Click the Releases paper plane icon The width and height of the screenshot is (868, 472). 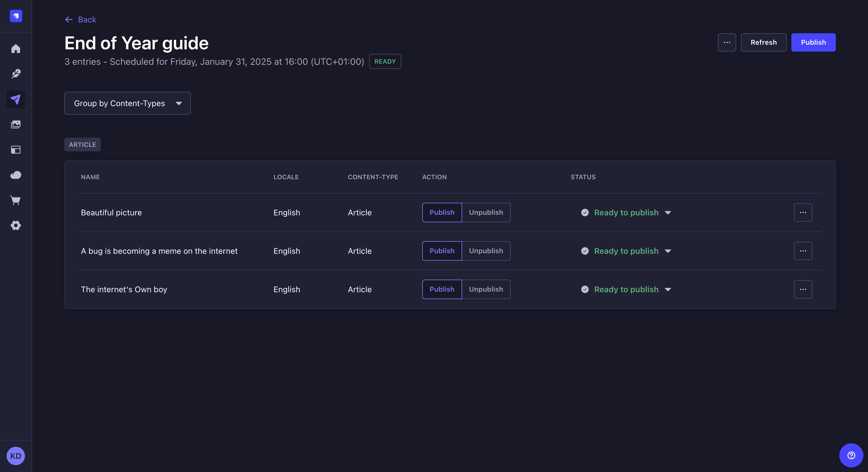click(15, 99)
